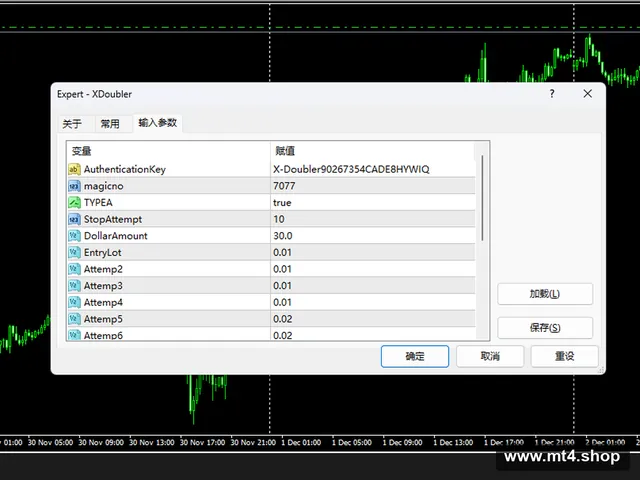The height and width of the screenshot is (480, 640).
Task: Click the magicno integer type icon
Action: click(x=74, y=186)
